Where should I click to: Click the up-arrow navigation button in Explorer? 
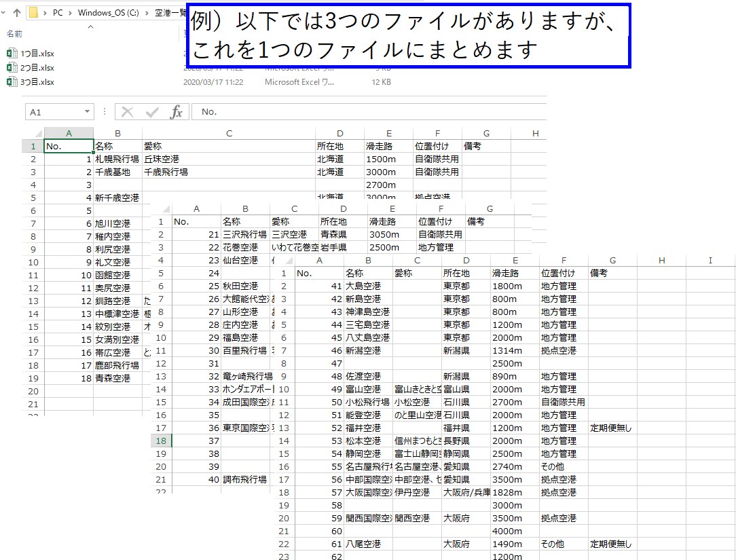point(17,13)
